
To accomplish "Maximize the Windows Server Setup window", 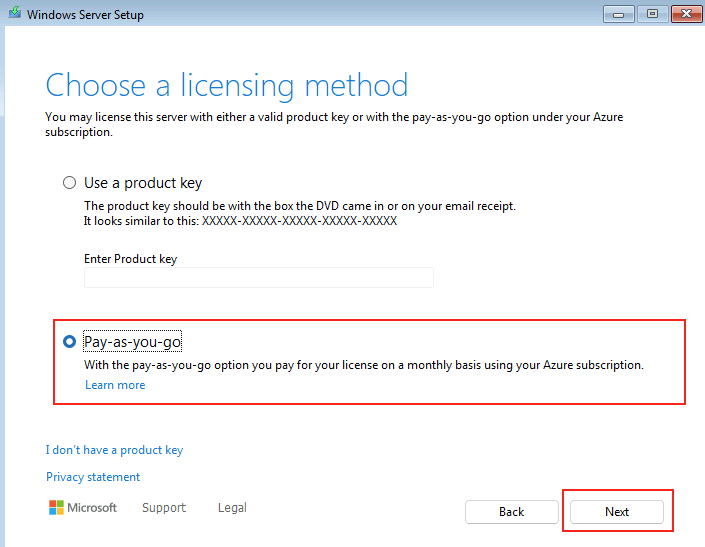I will tap(652, 14).
